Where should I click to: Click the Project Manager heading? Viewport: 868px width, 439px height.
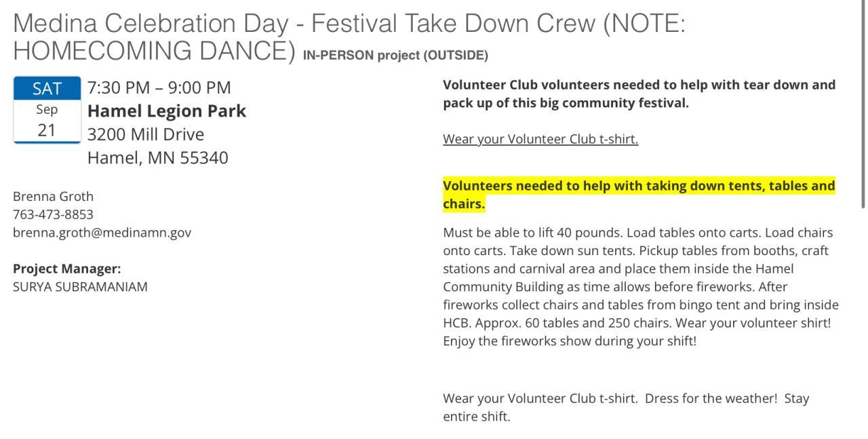pos(67,269)
